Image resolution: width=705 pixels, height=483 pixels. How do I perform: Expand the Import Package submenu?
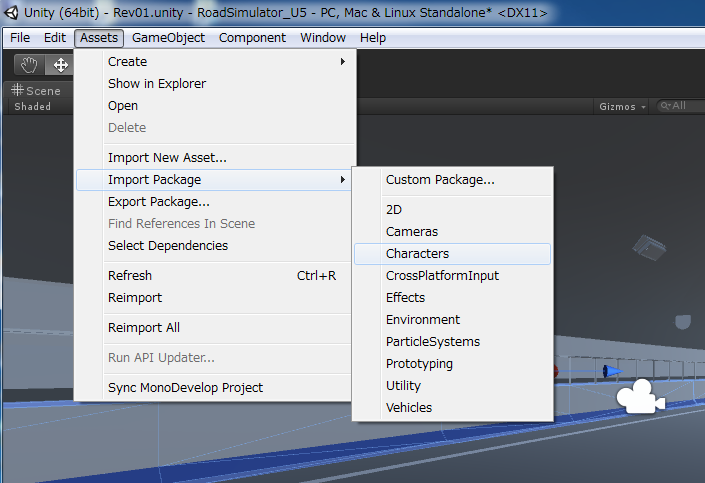[215, 180]
